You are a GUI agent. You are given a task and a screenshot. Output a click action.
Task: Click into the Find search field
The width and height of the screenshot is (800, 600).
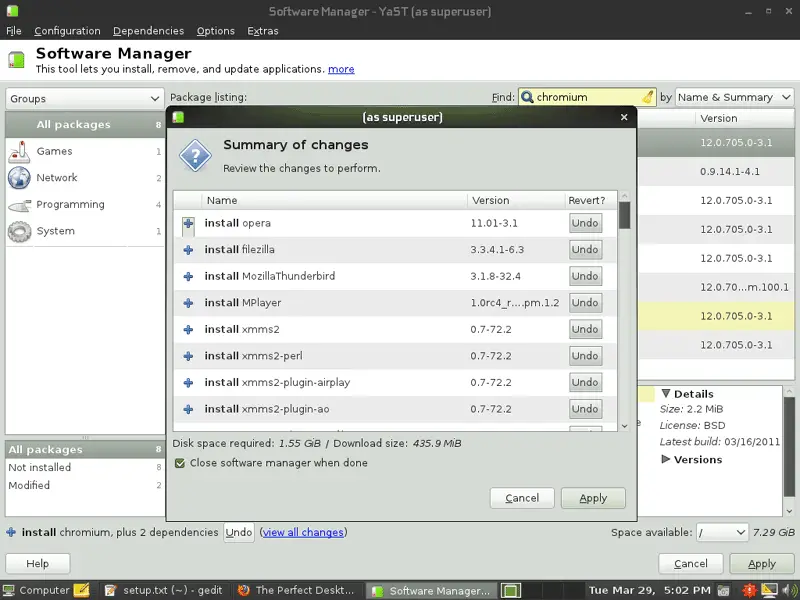[x=587, y=97]
